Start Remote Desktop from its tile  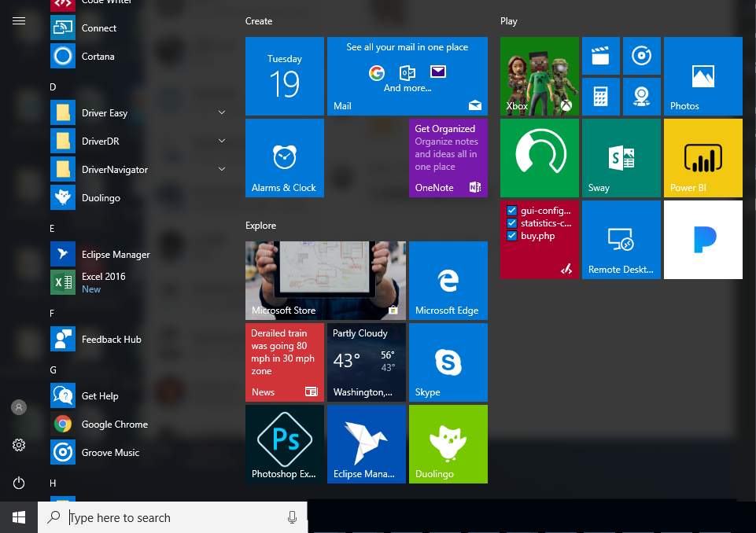(621, 240)
